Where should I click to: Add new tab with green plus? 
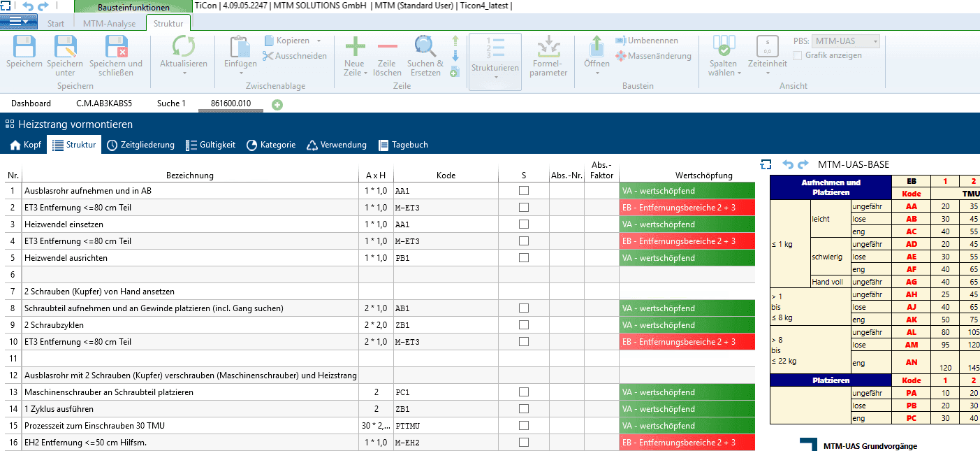[x=277, y=104]
